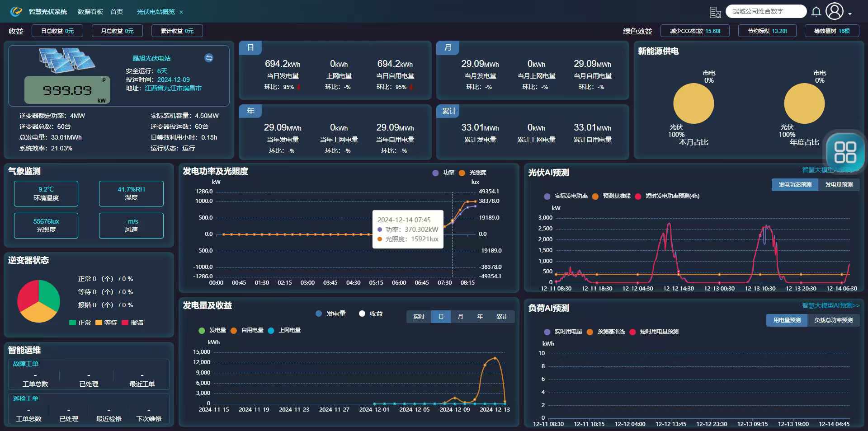Click the company building icon near search
868x431 pixels.
click(x=715, y=12)
